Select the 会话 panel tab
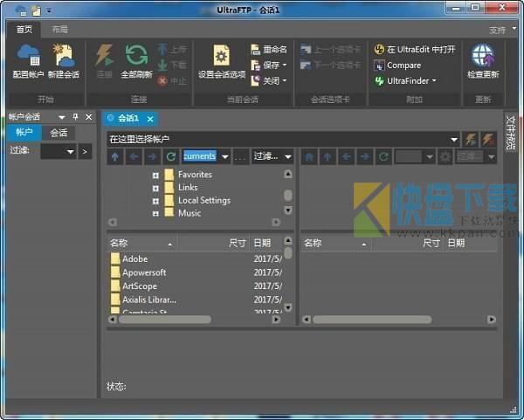 point(59,133)
